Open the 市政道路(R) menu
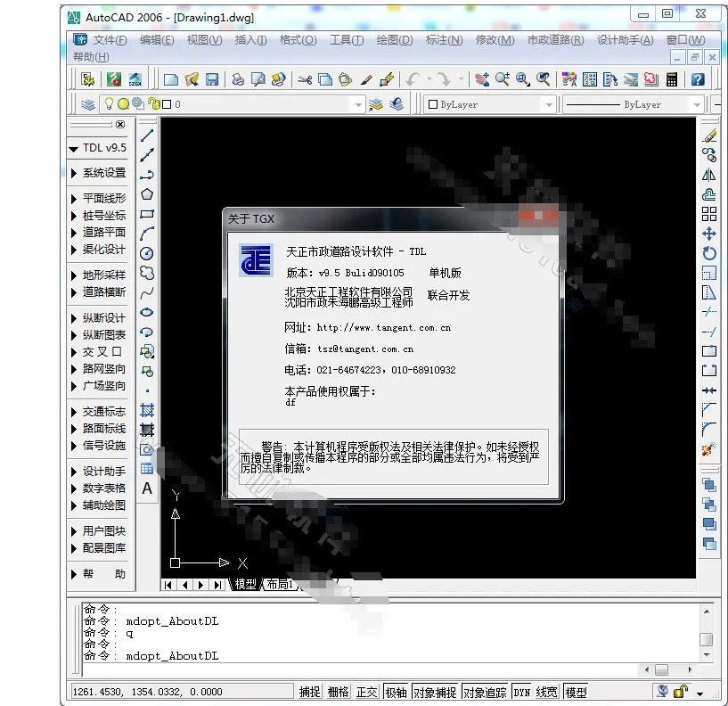This screenshot has height=706, width=728. pos(555,40)
